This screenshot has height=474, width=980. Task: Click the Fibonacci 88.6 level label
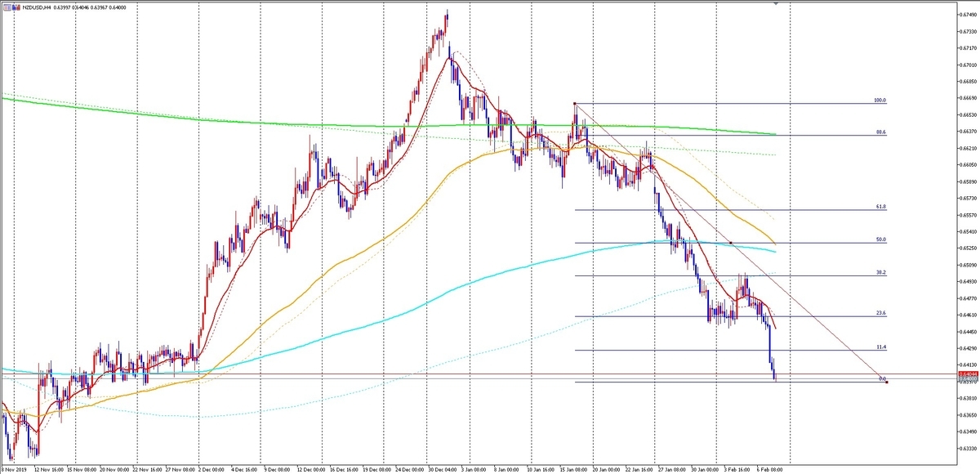point(880,132)
